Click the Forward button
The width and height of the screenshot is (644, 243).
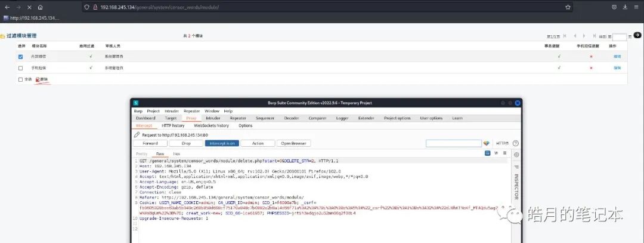pyautogui.click(x=150, y=143)
